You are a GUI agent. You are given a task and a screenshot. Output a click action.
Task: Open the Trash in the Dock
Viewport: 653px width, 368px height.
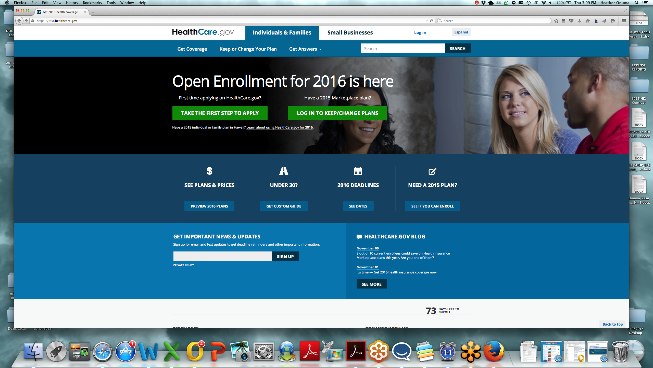pos(620,351)
